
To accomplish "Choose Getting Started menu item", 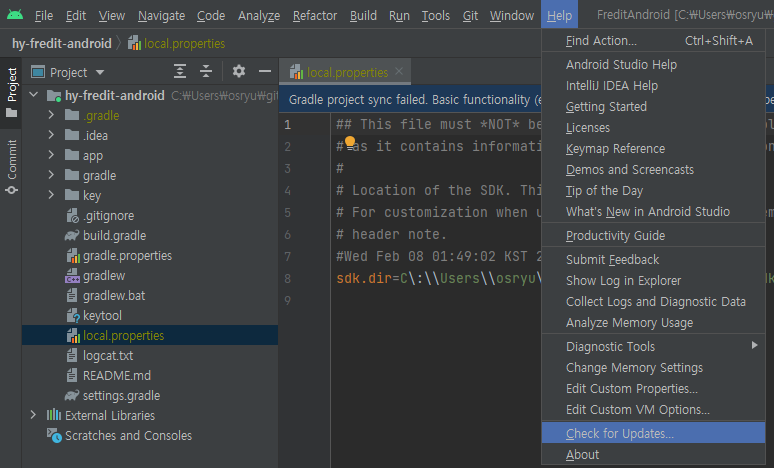I will point(653,106).
